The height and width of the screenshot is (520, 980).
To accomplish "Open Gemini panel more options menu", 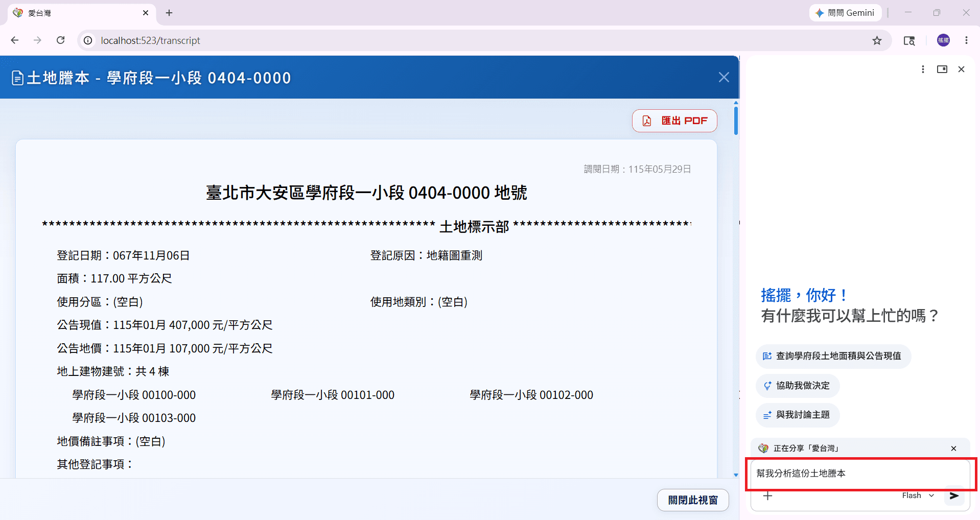I will [922, 69].
